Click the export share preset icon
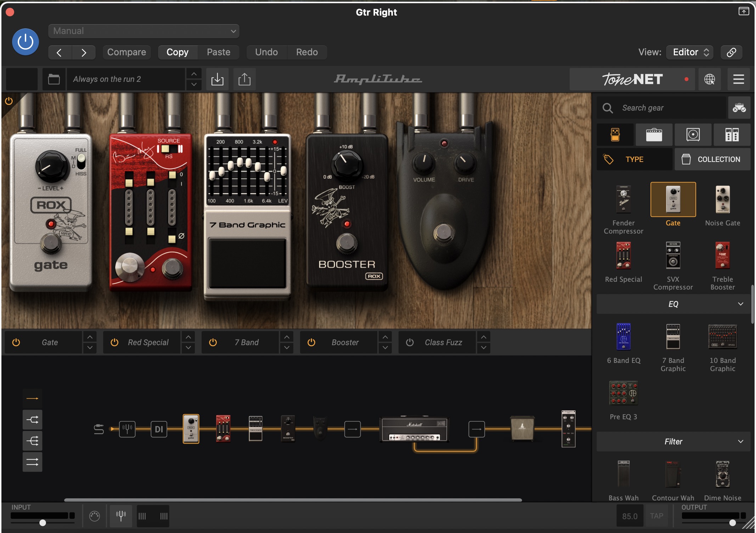This screenshot has width=756, height=533. click(244, 79)
